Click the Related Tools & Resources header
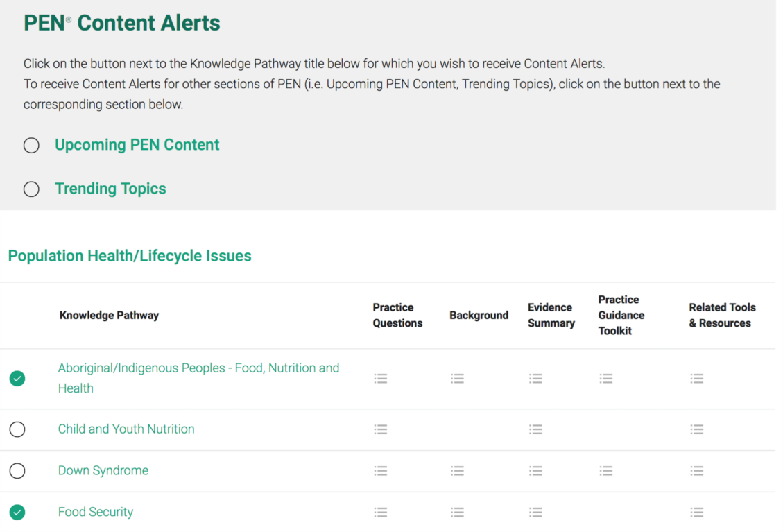The image size is (783, 532). click(722, 315)
